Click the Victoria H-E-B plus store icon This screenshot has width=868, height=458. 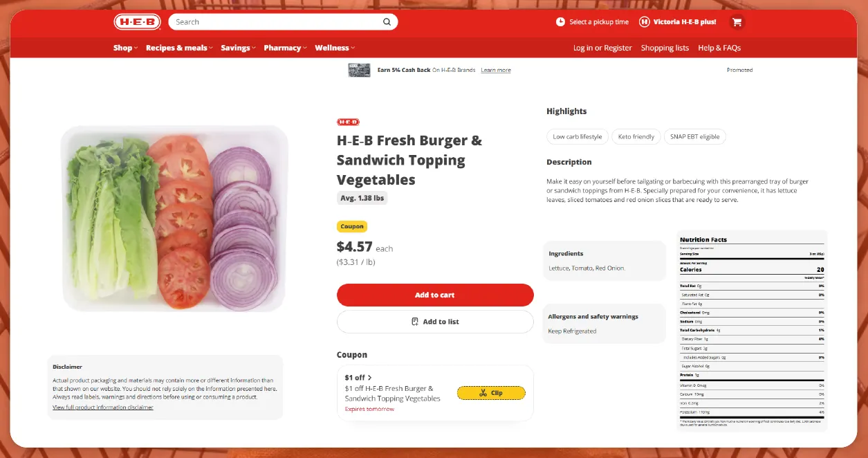tap(645, 22)
